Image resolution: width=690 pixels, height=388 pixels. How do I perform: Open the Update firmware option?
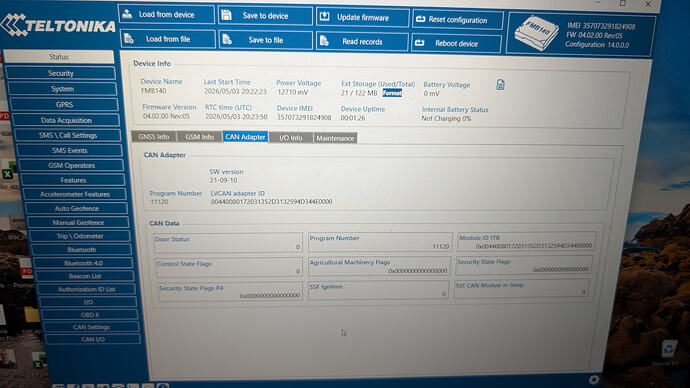[x=363, y=18]
